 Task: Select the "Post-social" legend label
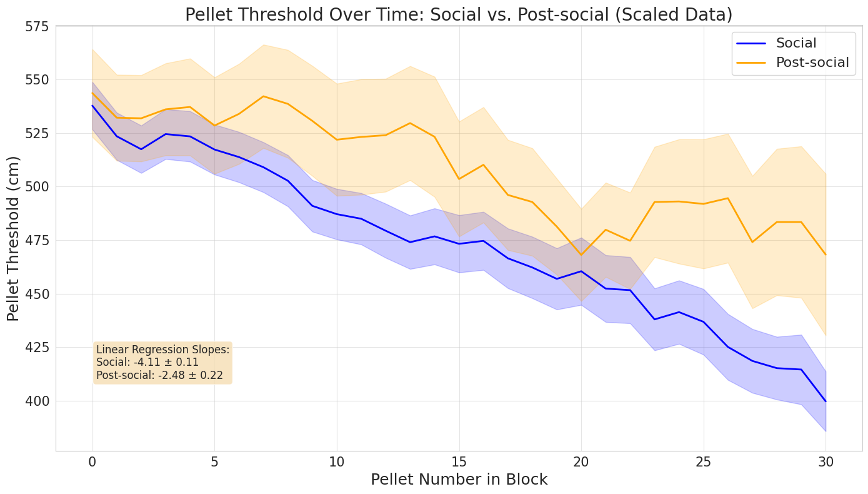[x=812, y=63]
